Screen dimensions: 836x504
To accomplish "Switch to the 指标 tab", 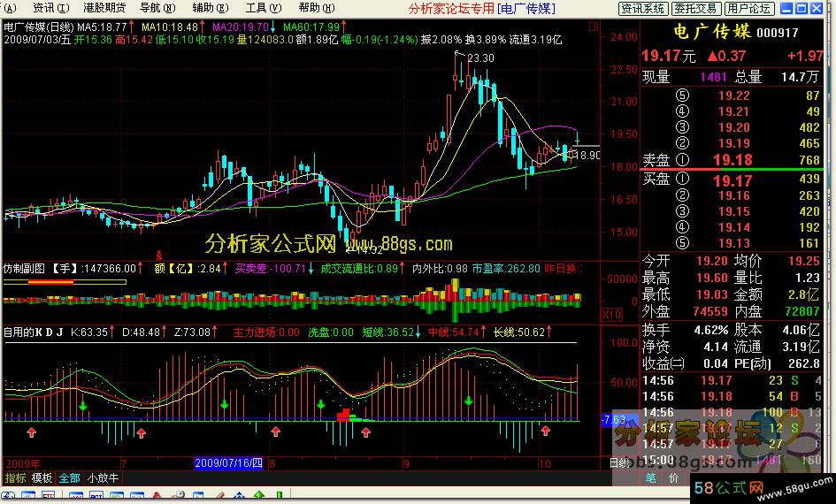I will coord(15,477).
